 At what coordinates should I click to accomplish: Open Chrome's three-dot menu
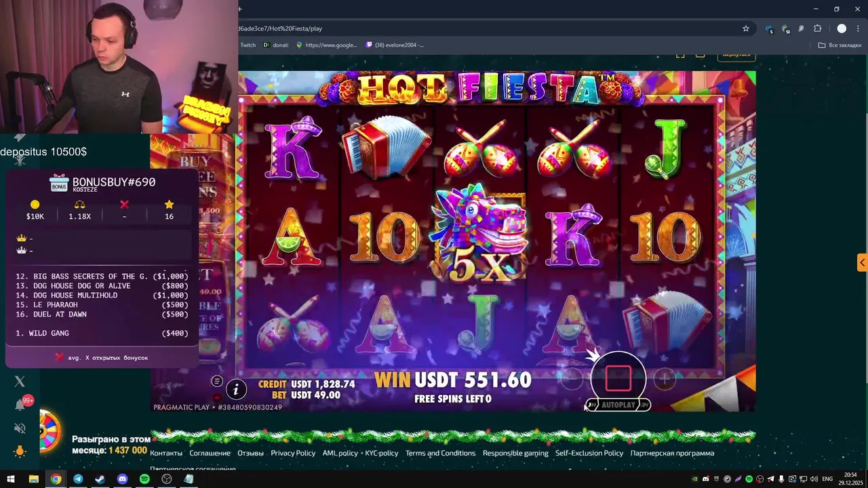[x=858, y=28]
